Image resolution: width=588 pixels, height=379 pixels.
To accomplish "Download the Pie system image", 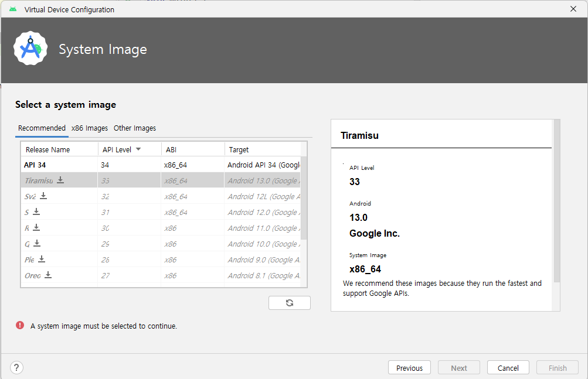I will tap(42, 259).
